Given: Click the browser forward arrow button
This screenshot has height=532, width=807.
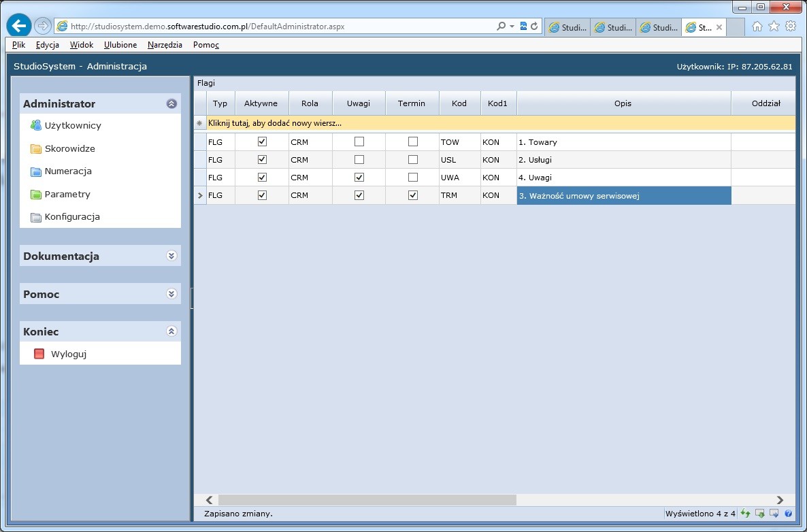Looking at the screenshot, I should tap(43, 26).
